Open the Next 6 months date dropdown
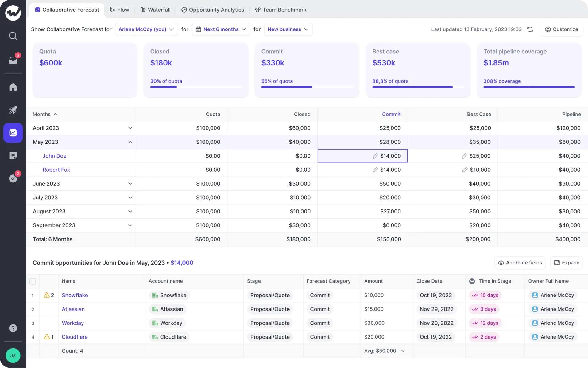This screenshot has height=368, width=588. tap(221, 29)
